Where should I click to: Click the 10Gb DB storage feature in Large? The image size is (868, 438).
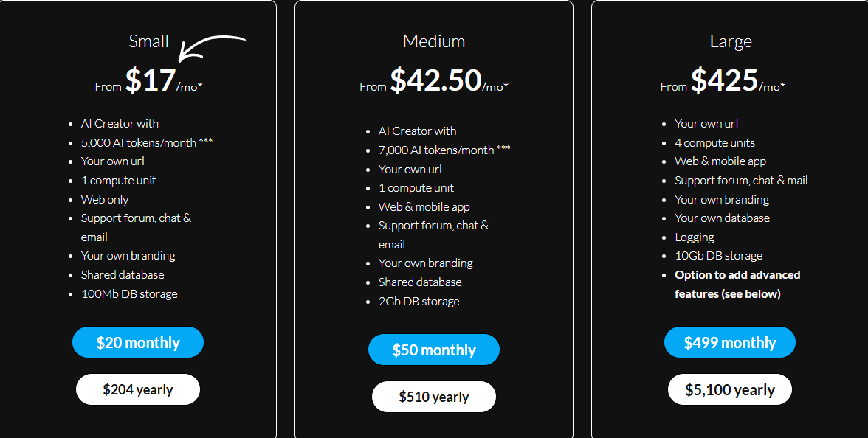[x=718, y=255]
